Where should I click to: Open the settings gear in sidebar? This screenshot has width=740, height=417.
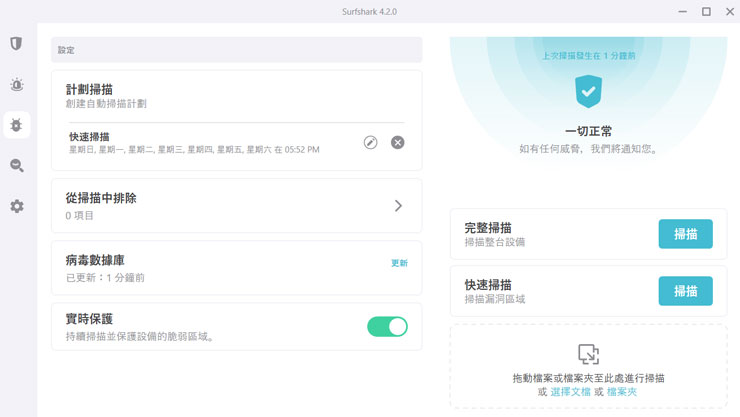[16, 206]
